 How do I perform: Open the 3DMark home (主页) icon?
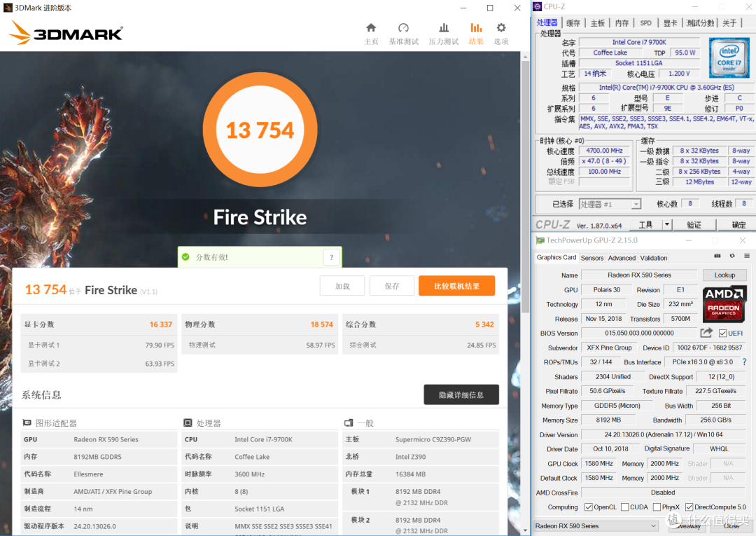(x=371, y=28)
